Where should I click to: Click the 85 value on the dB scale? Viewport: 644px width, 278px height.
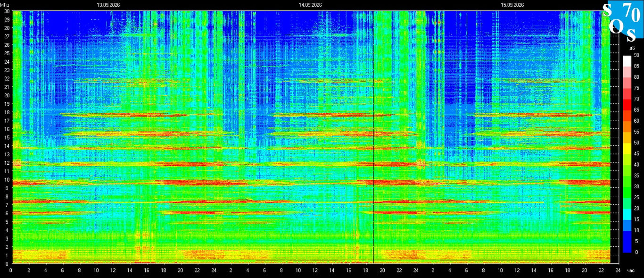(x=636, y=66)
